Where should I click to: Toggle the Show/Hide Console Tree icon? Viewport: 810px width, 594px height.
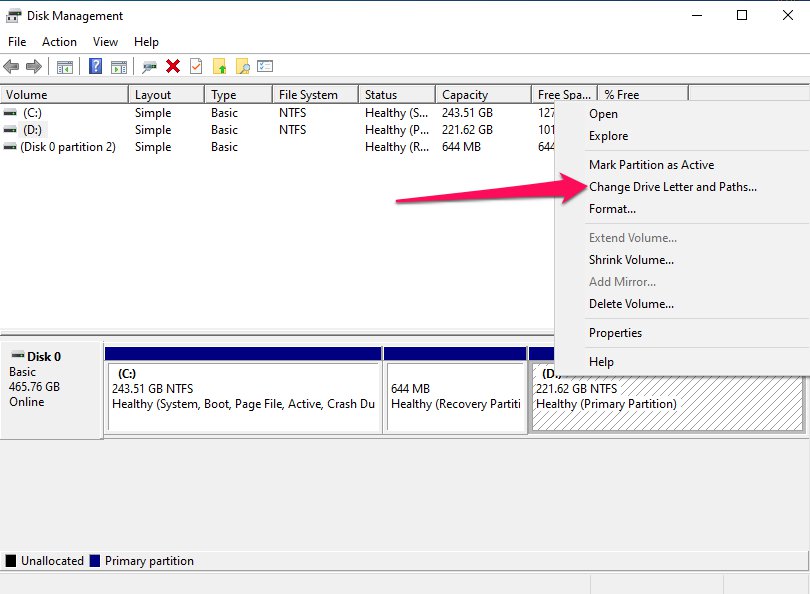(x=64, y=67)
